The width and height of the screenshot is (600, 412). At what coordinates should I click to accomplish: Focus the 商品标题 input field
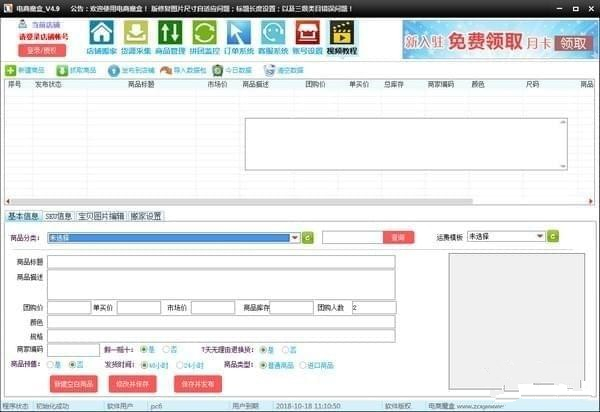[x=221, y=262]
